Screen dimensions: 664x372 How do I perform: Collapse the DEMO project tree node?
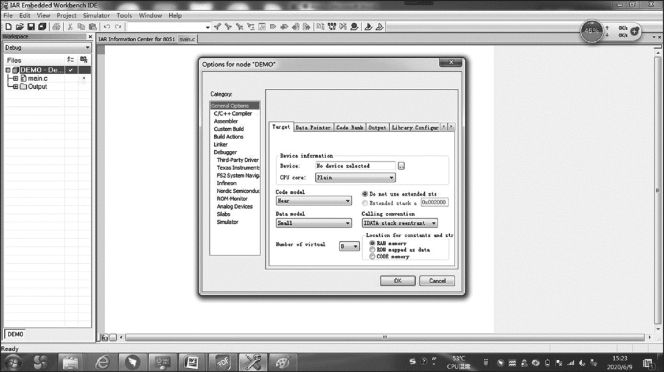(8, 70)
